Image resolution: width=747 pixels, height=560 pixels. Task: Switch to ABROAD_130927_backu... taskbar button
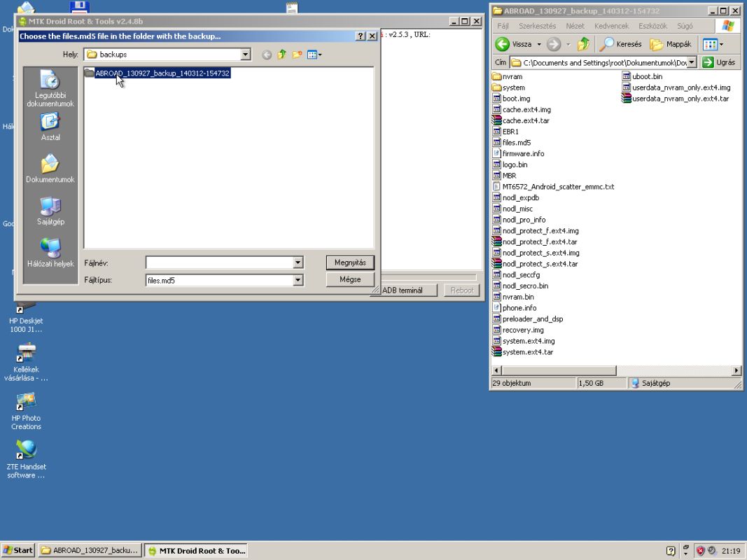coord(90,550)
